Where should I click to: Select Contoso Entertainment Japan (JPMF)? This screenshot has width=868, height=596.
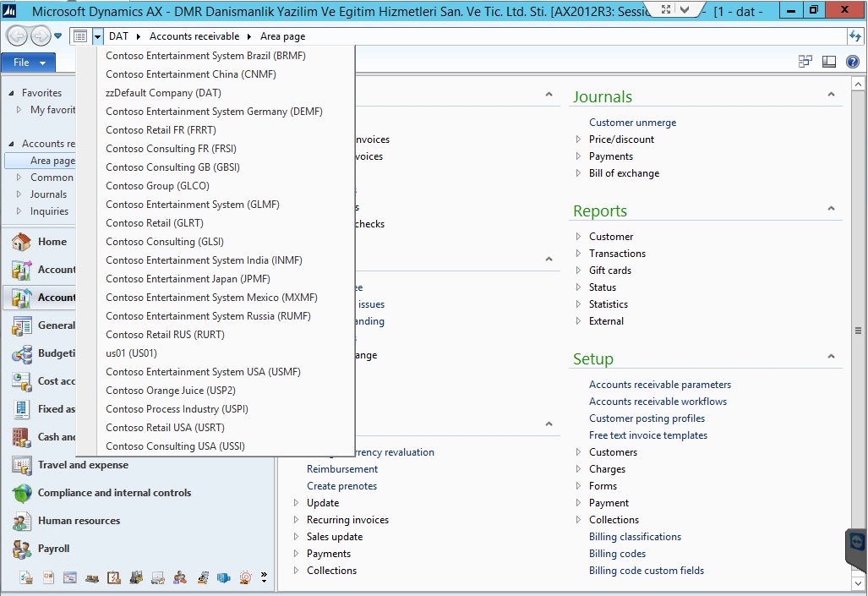click(x=188, y=279)
